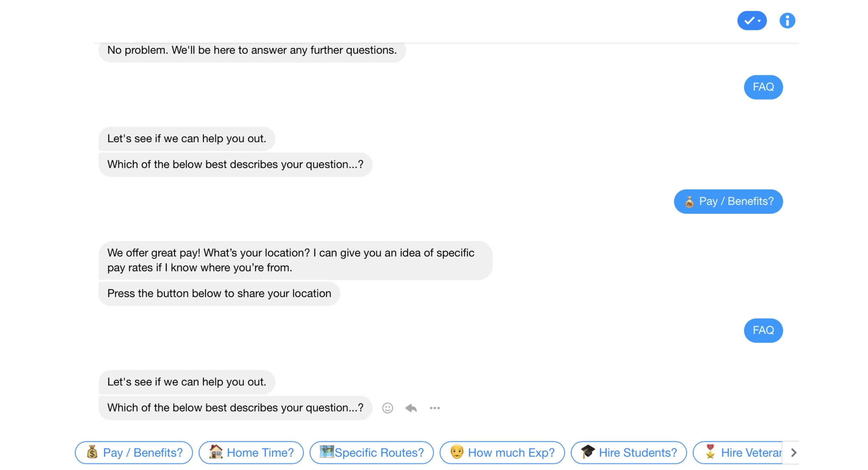Expand the more options ellipsis menu
The image size is (868, 470).
tap(436, 408)
